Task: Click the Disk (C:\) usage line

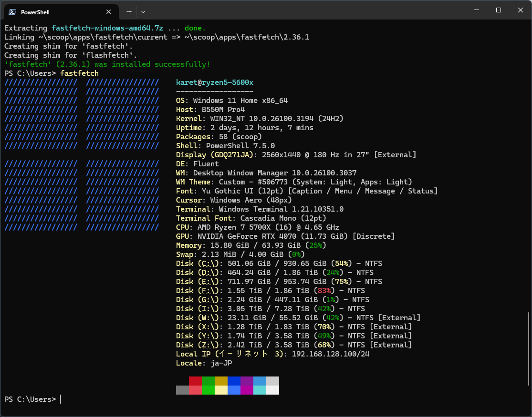Action: click(x=279, y=264)
